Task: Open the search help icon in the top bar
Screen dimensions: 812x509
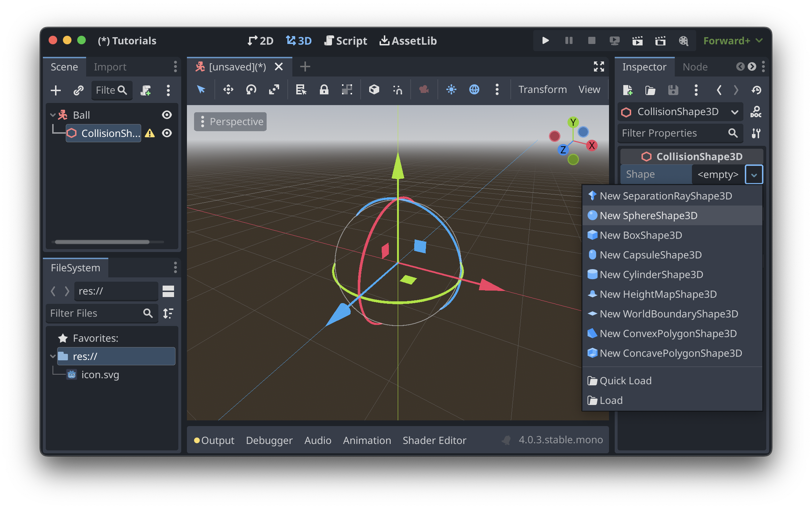Action: (684, 41)
